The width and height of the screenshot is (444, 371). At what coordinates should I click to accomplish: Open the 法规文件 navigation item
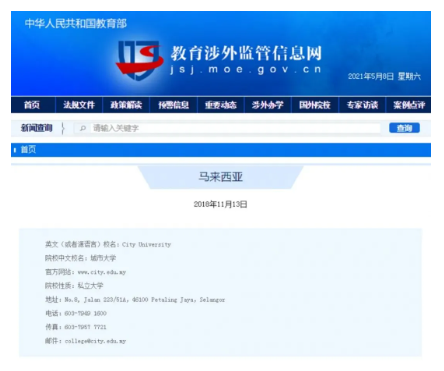click(x=79, y=105)
